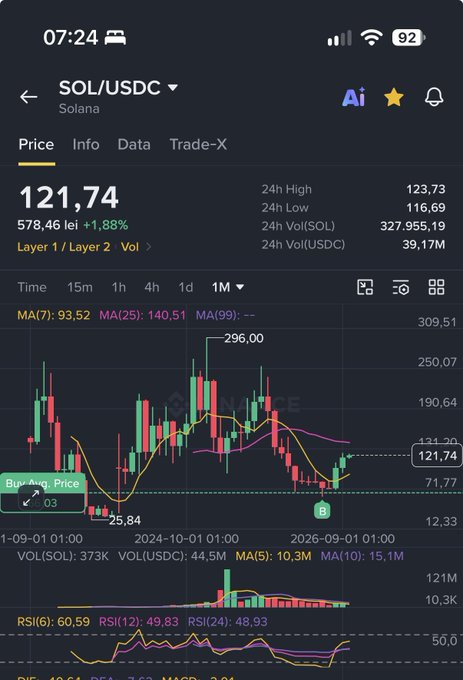Viewport: 463px width, 680px height.
Task: Tap the 25,84 low price label
Action: tap(125, 520)
